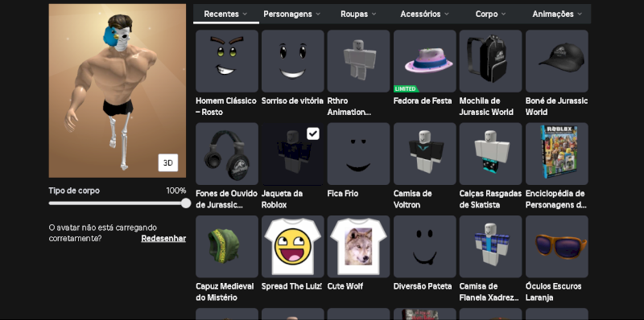Click the Fica Frio item name
This screenshot has width=644, height=320.
343,194
